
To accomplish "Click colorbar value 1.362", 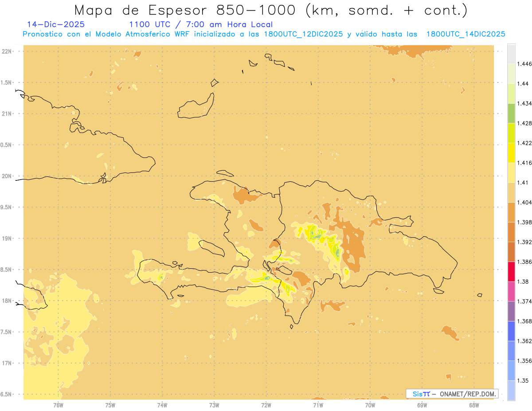I will tap(524, 341).
